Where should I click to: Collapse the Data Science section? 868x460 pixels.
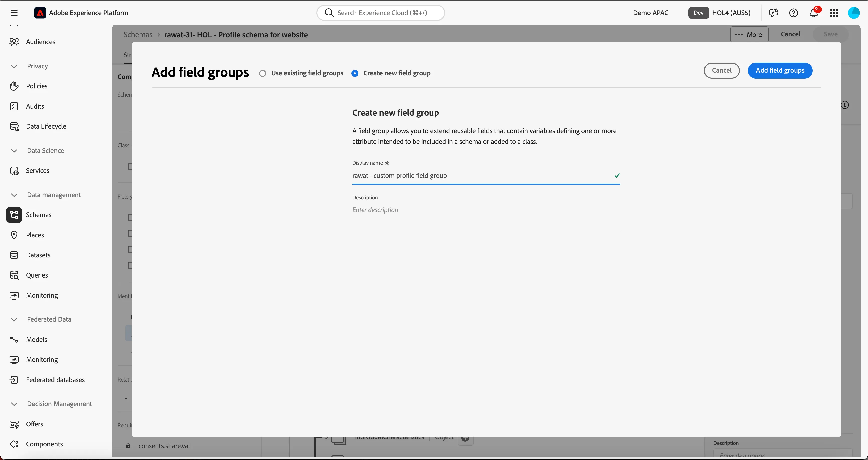[14, 151]
